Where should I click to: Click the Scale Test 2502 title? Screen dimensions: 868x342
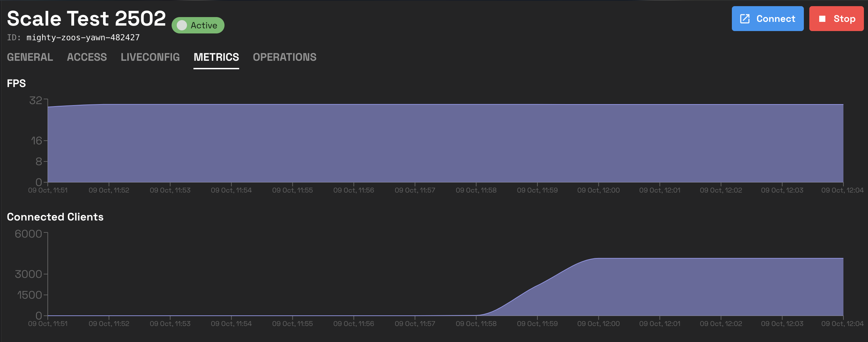pos(86,18)
